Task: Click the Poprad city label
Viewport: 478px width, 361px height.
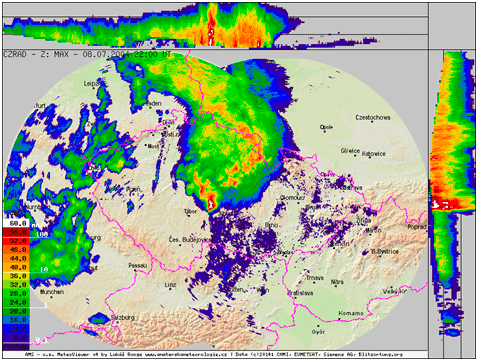Action: (x=417, y=227)
